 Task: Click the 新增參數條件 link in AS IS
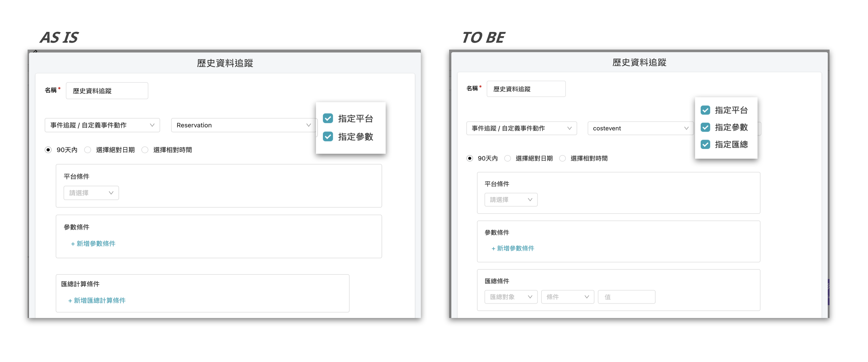(x=93, y=244)
